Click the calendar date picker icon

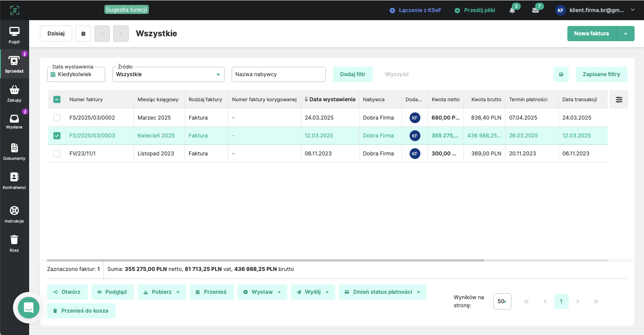[83, 34]
